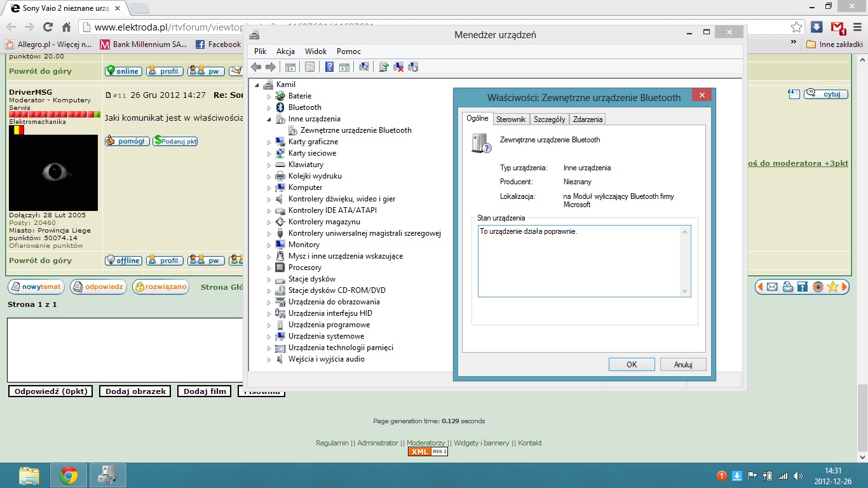Open File Explorer from the taskbar

tap(29, 475)
